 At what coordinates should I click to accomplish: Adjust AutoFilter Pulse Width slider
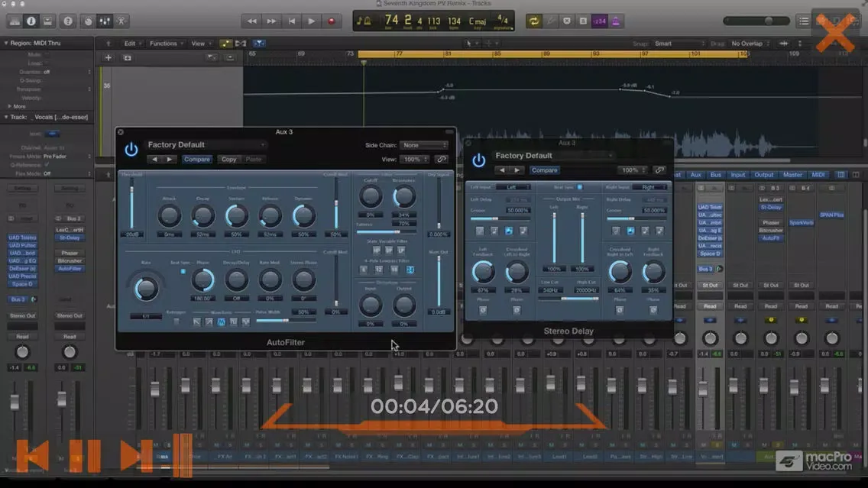(x=286, y=320)
